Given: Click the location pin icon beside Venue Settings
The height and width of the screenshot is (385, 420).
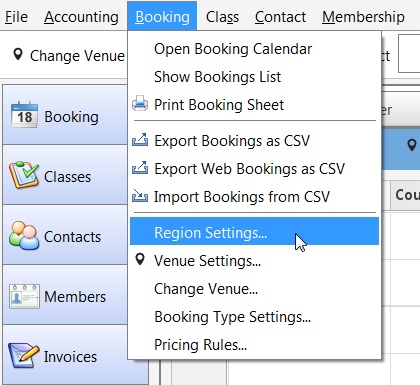Looking at the screenshot, I should (140, 260).
